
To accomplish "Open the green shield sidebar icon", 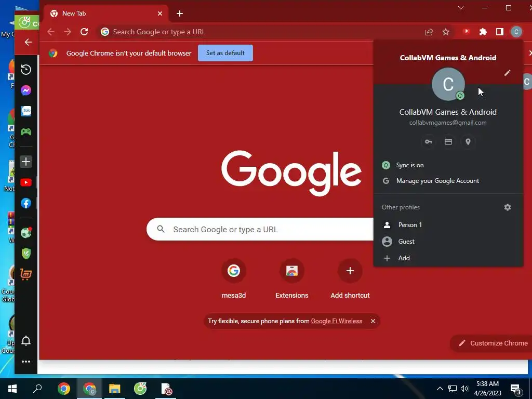I will pos(26,253).
